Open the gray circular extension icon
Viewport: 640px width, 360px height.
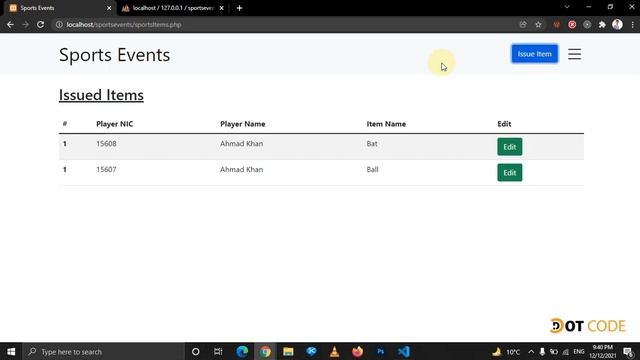(x=587, y=24)
